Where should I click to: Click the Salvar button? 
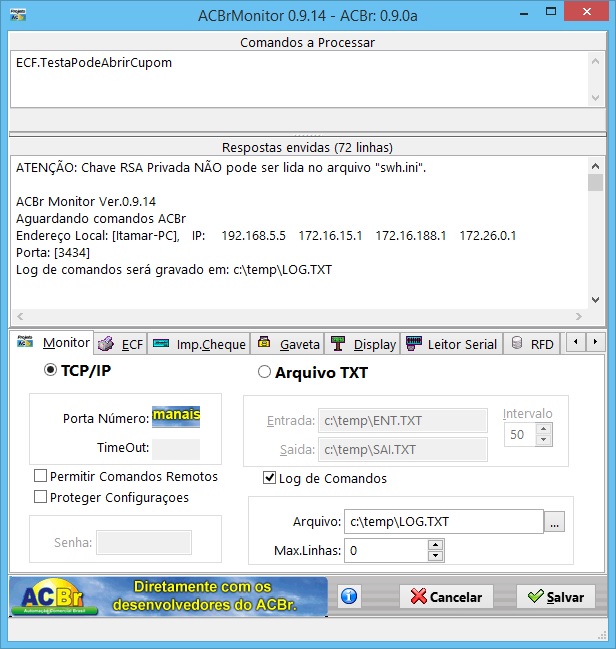tap(556, 596)
